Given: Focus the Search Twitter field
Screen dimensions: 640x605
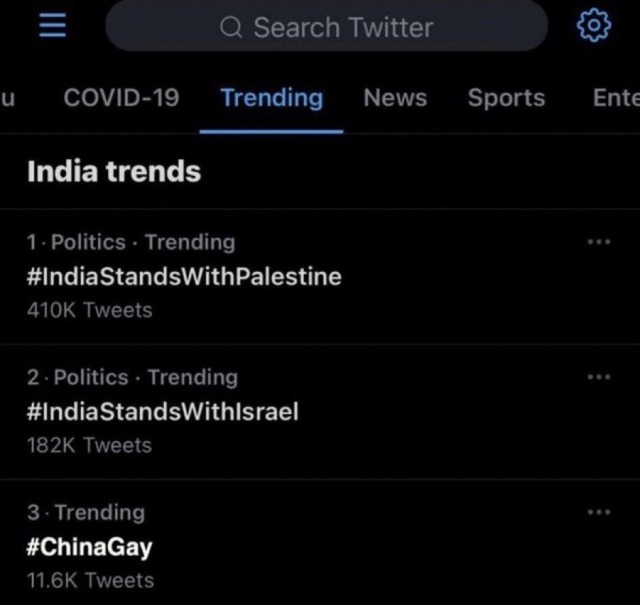Looking at the screenshot, I should [343, 27].
